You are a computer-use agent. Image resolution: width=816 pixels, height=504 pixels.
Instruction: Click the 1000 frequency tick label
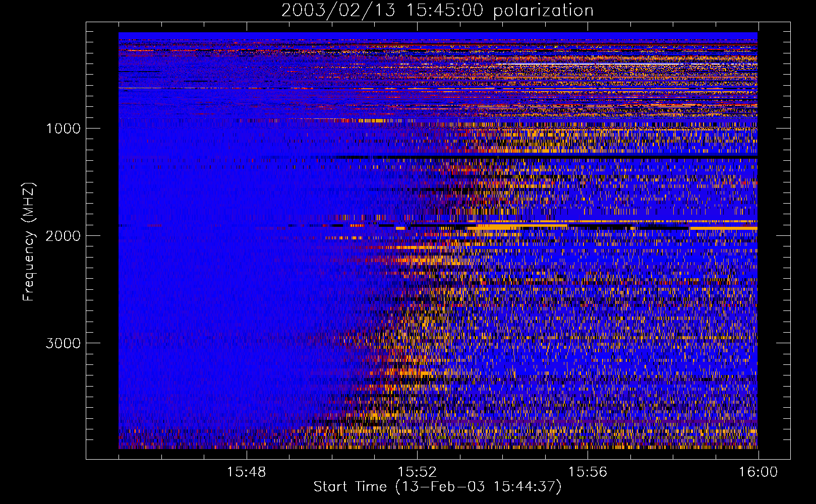click(63, 129)
